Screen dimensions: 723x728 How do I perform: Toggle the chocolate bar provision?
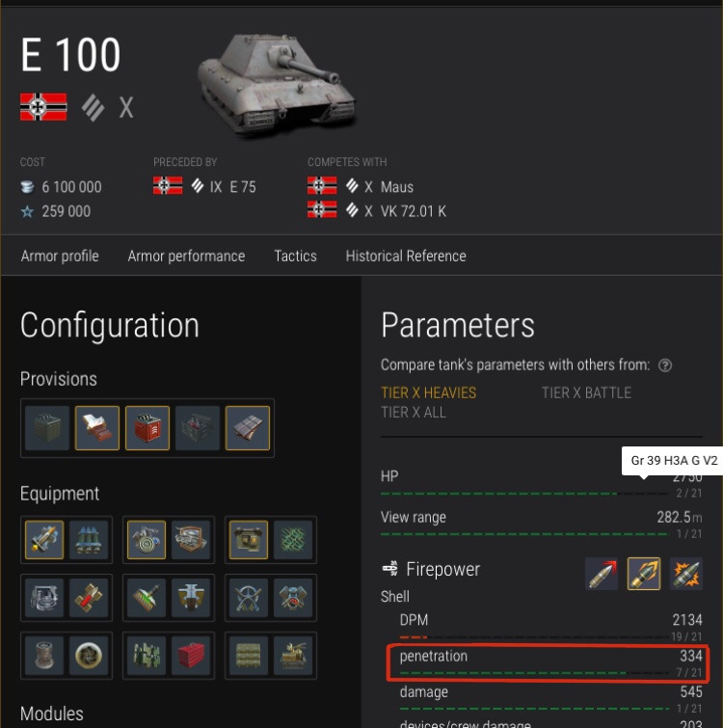(250, 428)
